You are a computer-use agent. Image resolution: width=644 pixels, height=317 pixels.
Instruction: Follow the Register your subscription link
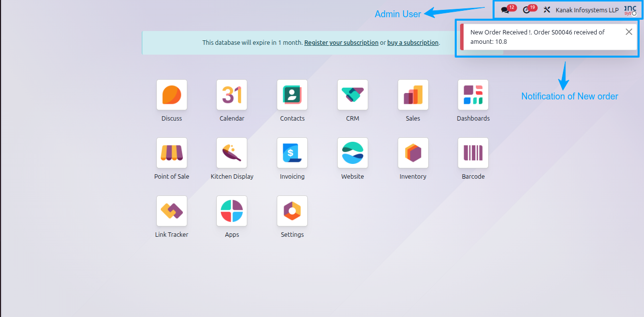pyautogui.click(x=341, y=43)
